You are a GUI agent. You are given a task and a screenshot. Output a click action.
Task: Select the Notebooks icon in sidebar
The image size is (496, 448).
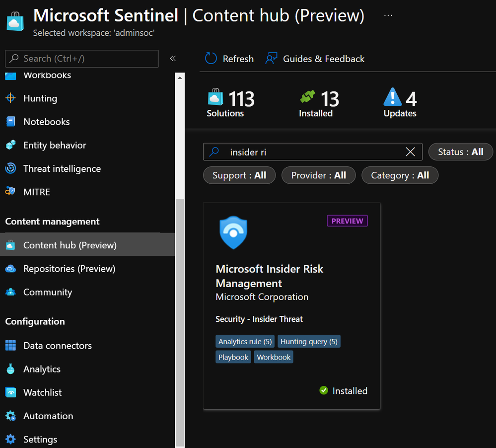coord(10,122)
